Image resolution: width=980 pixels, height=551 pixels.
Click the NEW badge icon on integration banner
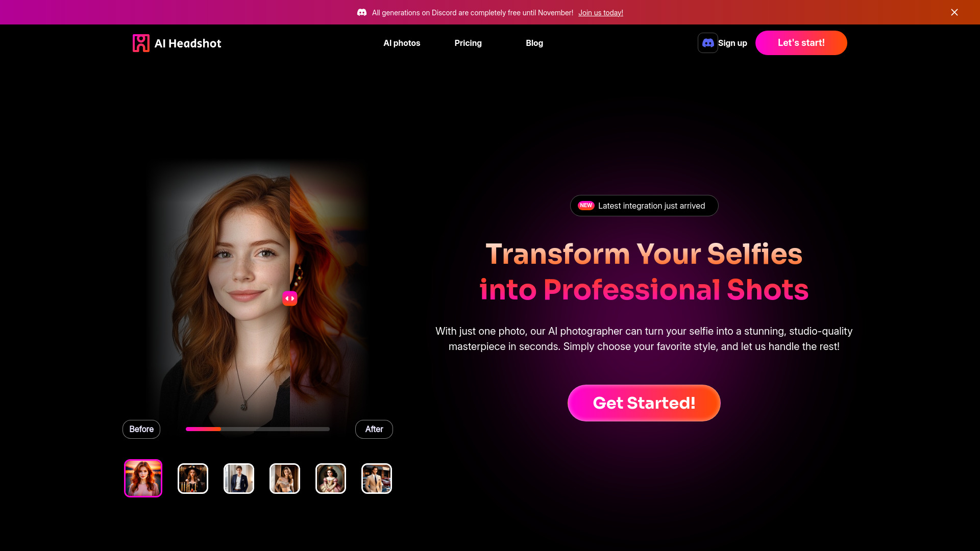point(585,205)
